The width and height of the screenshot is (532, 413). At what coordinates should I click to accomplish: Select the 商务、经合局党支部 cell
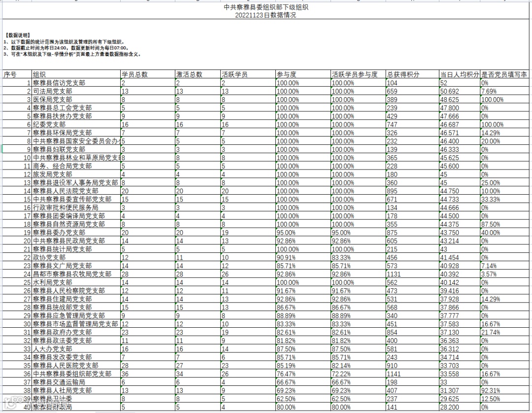[76, 166]
